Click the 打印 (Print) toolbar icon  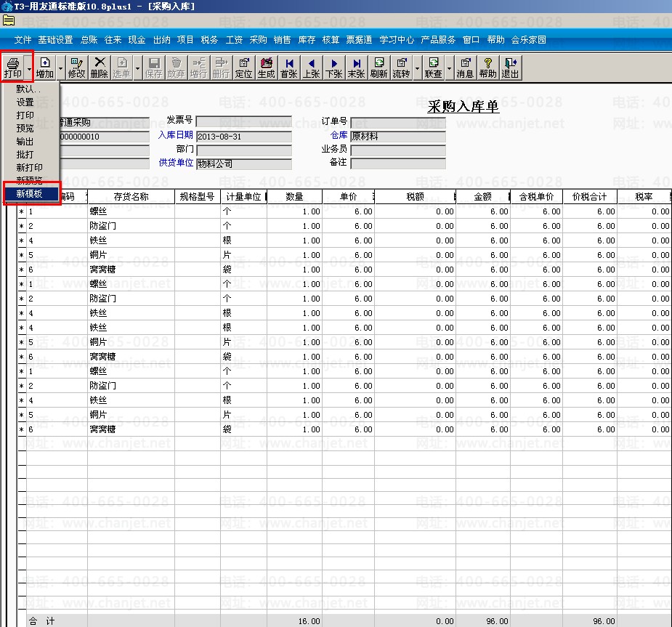13,68
